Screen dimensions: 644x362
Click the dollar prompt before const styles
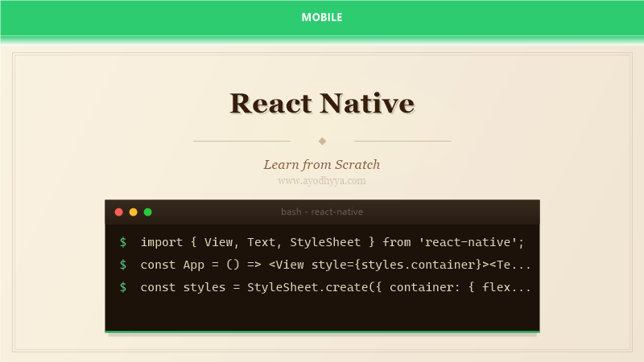(123, 287)
